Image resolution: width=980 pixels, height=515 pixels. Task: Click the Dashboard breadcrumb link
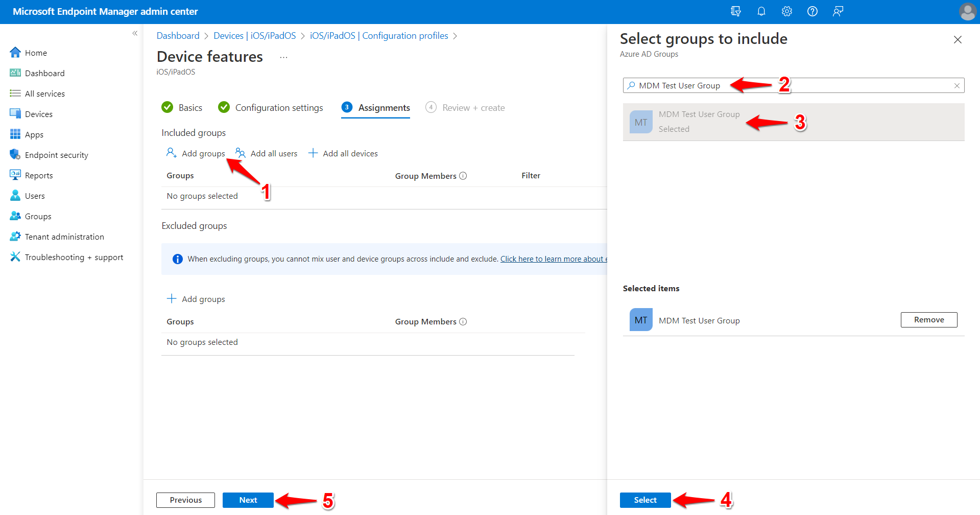tap(178, 36)
